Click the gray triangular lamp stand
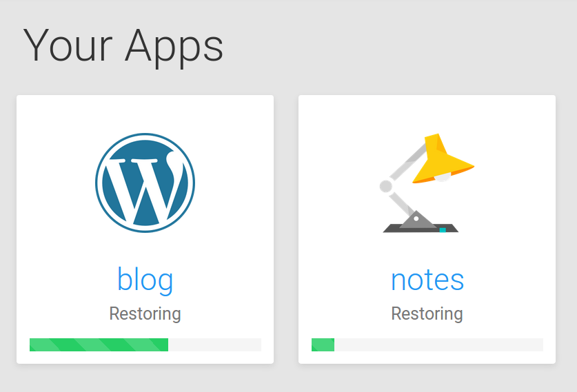 pos(416,221)
